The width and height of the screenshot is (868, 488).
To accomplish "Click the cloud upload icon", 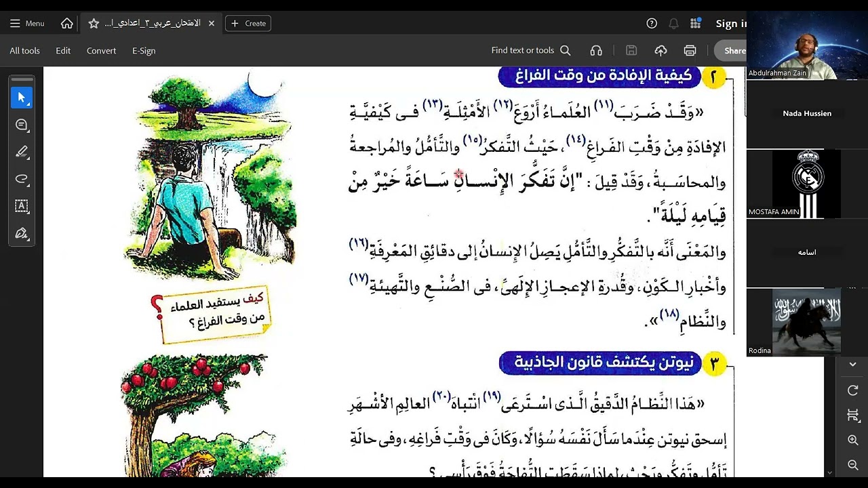I will [x=660, y=50].
